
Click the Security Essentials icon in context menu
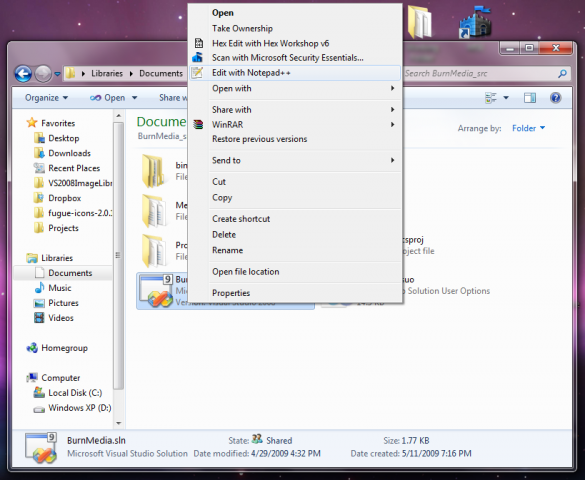(198, 57)
